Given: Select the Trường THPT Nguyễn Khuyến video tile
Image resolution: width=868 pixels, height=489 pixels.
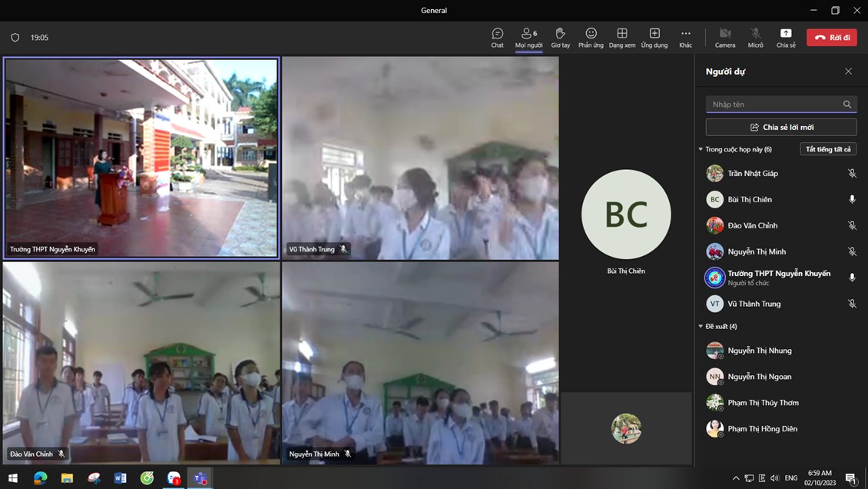Looking at the screenshot, I should [x=141, y=158].
